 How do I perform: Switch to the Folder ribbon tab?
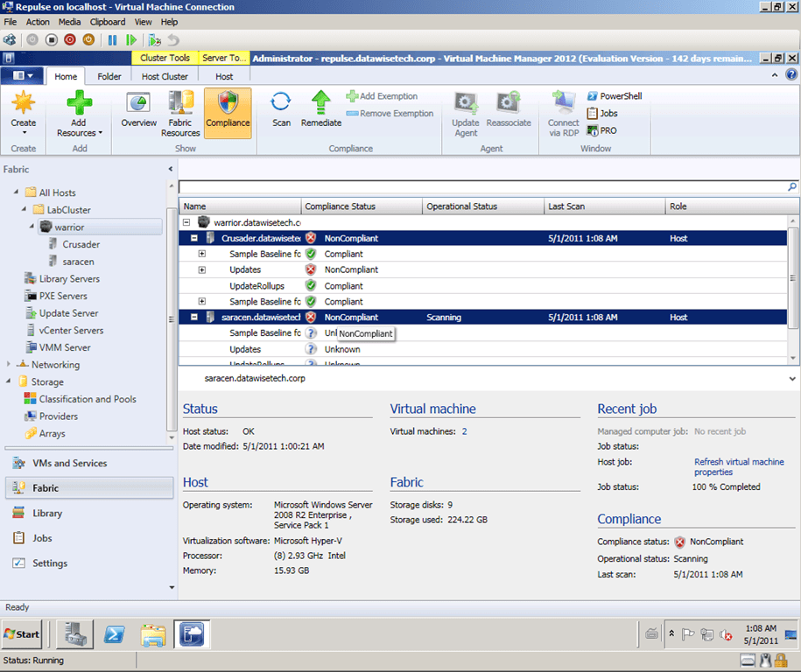[x=109, y=77]
